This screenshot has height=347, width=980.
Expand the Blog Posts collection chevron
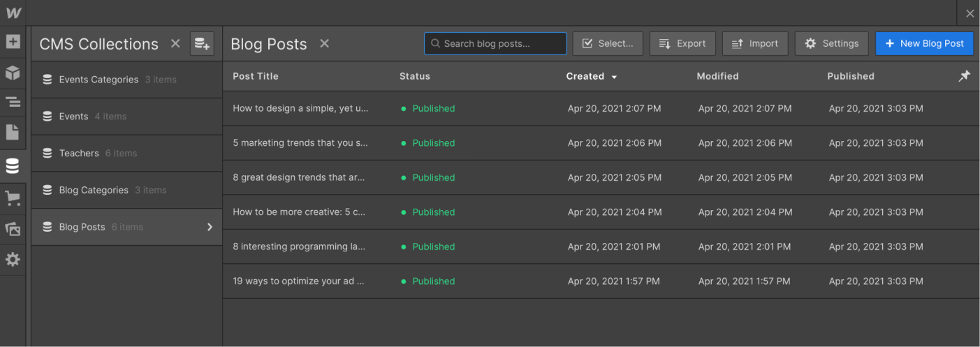point(210,227)
